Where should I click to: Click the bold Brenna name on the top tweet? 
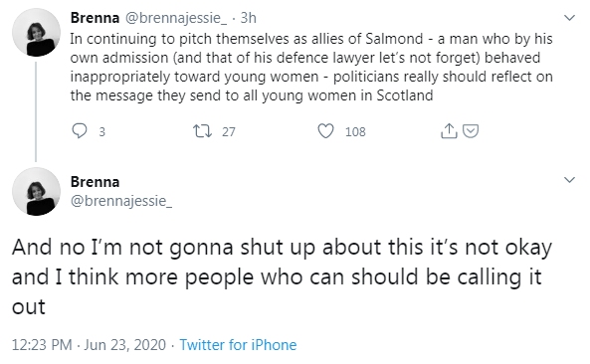click(95, 18)
